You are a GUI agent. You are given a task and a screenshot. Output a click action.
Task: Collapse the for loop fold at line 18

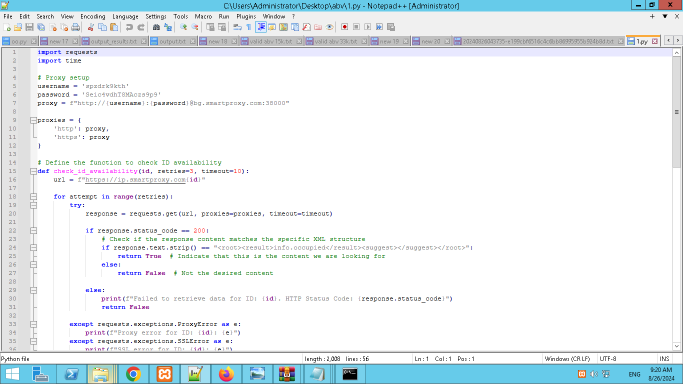tap(34, 197)
